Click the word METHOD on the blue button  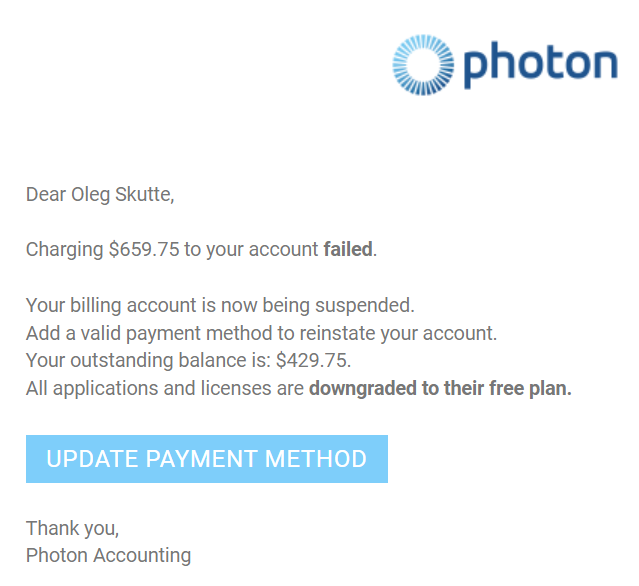point(316,459)
